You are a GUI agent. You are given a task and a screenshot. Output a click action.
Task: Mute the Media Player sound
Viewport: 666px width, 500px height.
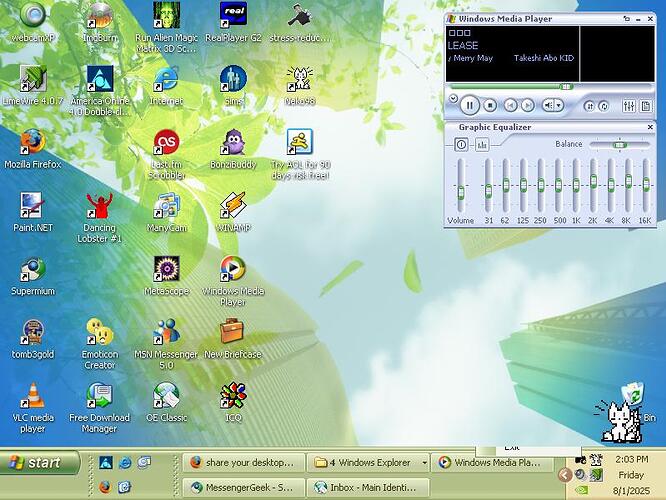[x=549, y=105]
